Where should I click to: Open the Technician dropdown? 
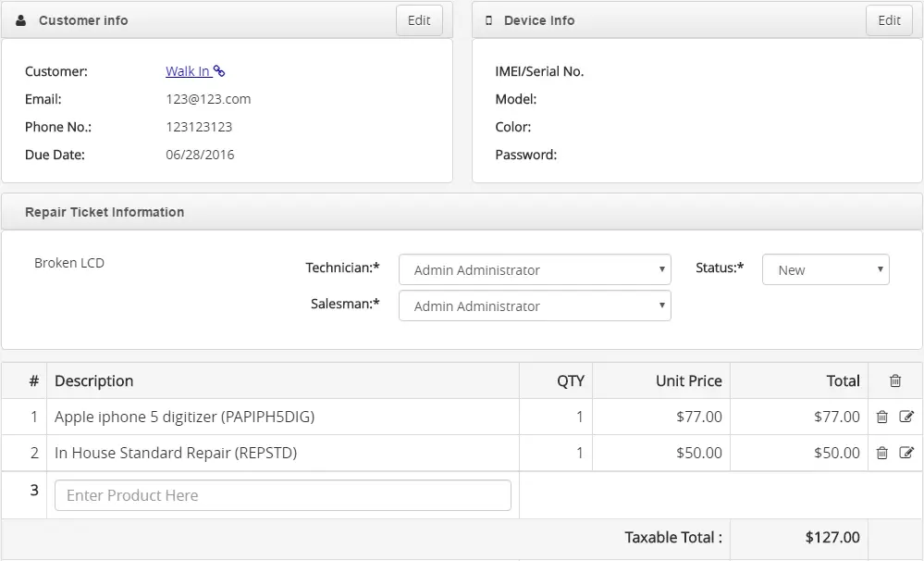(535, 269)
